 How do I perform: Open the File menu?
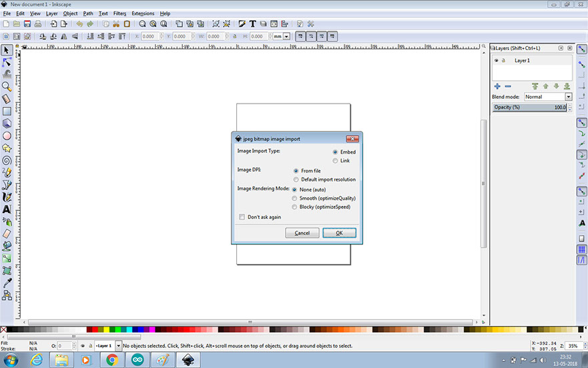(x=7, y=13)
